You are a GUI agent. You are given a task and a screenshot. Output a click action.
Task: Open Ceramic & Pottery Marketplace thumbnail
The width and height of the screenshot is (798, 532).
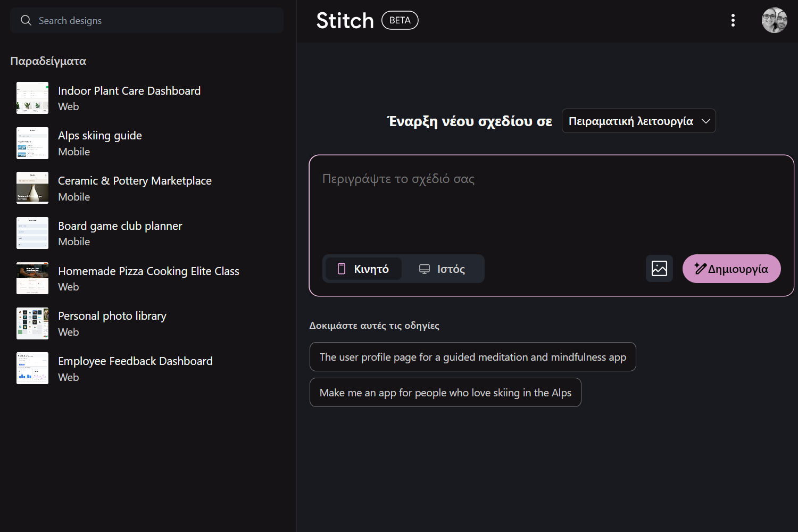32,188
